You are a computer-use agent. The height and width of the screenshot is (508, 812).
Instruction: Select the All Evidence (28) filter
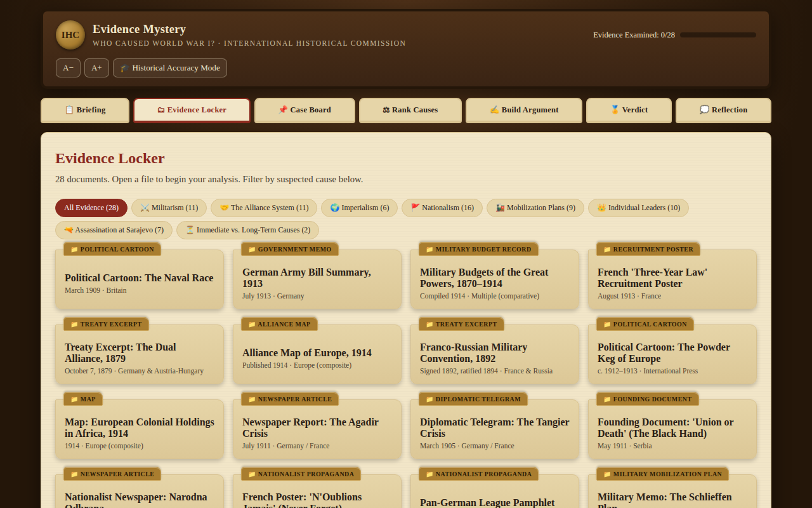91,208
